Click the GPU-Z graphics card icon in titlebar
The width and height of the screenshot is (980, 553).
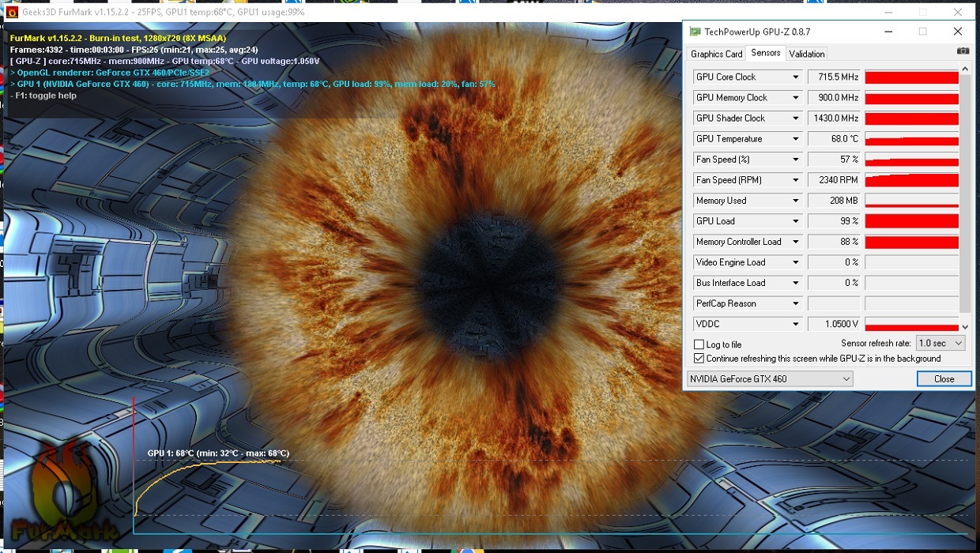pyautogui.click(x=695, y=31)
